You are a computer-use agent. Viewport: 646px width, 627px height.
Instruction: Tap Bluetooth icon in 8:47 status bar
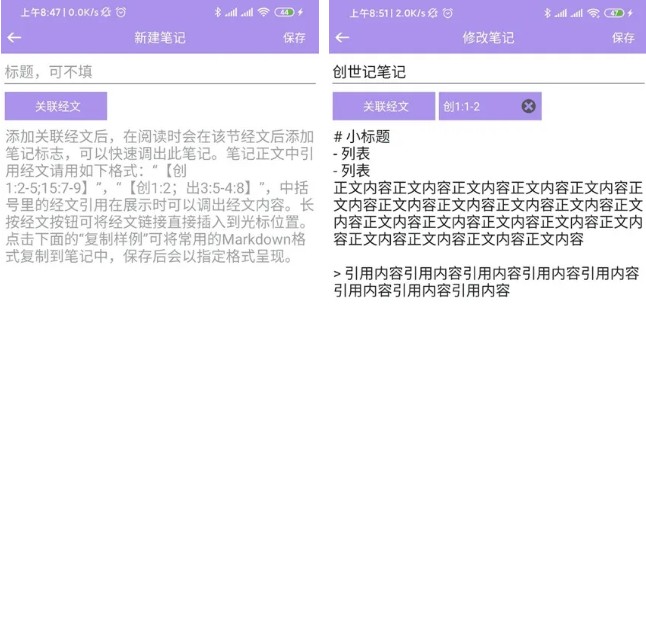[218, 11]
